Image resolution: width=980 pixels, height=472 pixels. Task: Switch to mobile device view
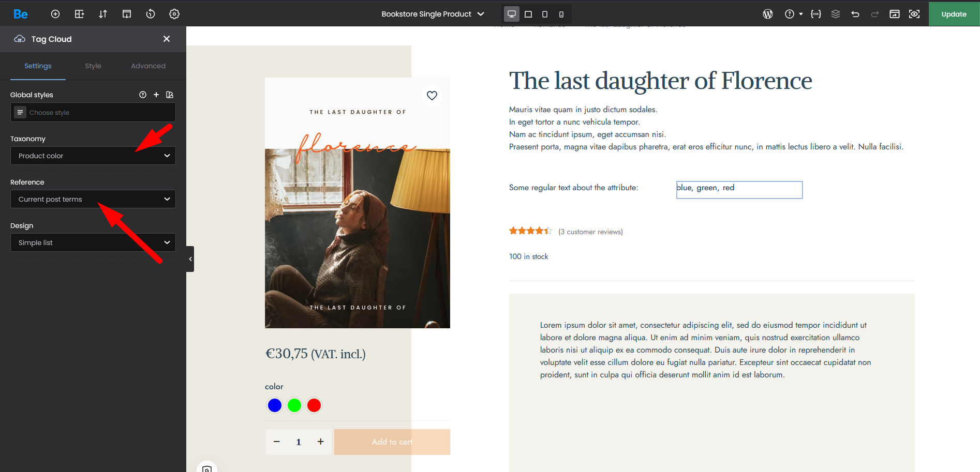[561, 14]
